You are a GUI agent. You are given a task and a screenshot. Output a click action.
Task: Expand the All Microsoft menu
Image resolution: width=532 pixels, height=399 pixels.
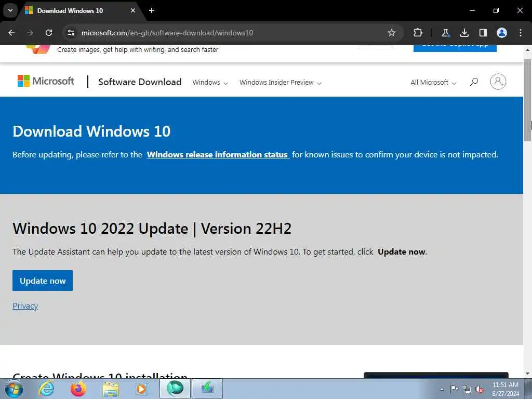(433, 83)
